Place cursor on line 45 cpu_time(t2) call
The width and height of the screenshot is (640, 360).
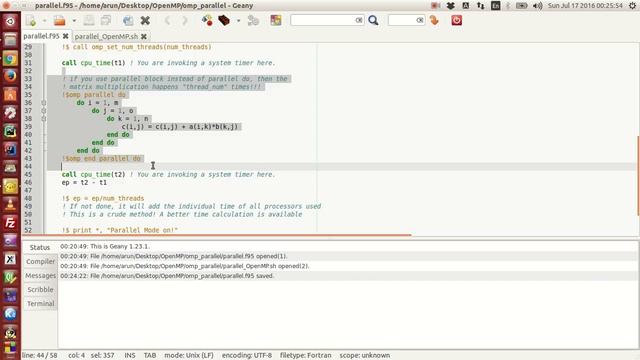click(93, 174)
